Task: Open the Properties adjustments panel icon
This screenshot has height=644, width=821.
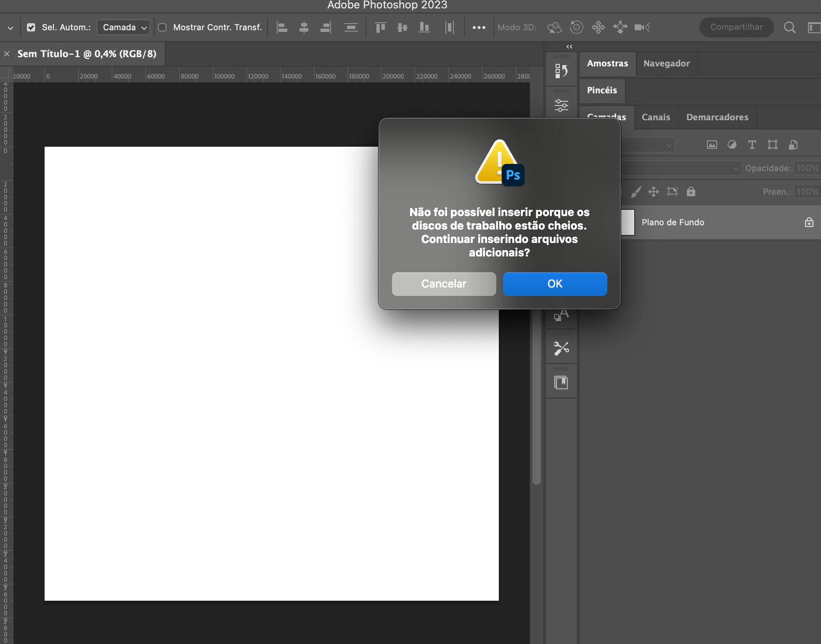Action: click(x=561, y=105)
